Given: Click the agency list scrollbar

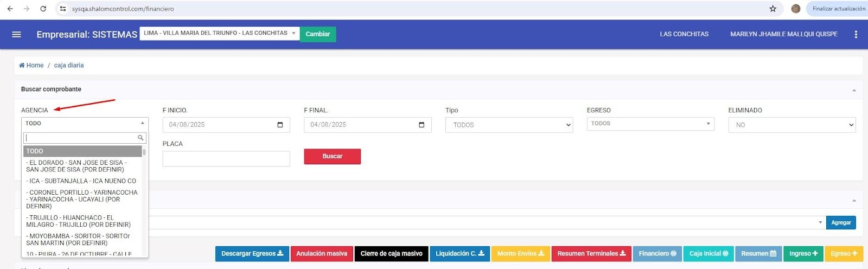Looking at the screenshot, I should 144,152.
